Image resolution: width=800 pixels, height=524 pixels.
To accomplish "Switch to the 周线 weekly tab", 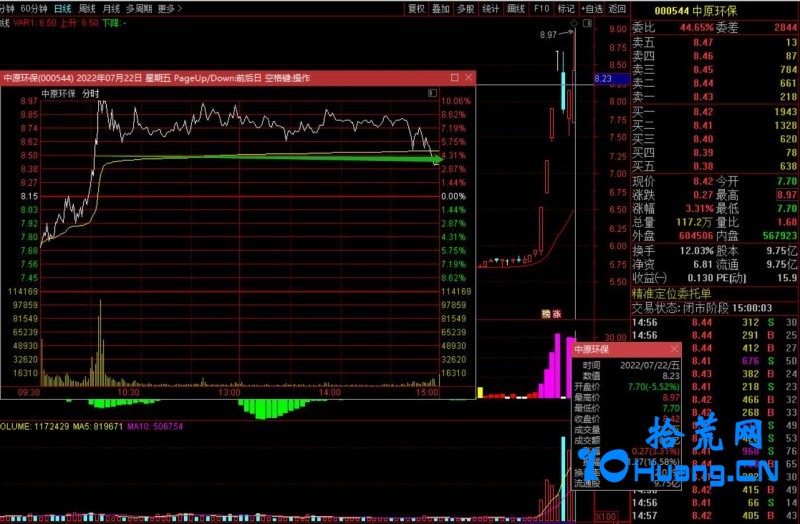I will click(x=87, y=9).
